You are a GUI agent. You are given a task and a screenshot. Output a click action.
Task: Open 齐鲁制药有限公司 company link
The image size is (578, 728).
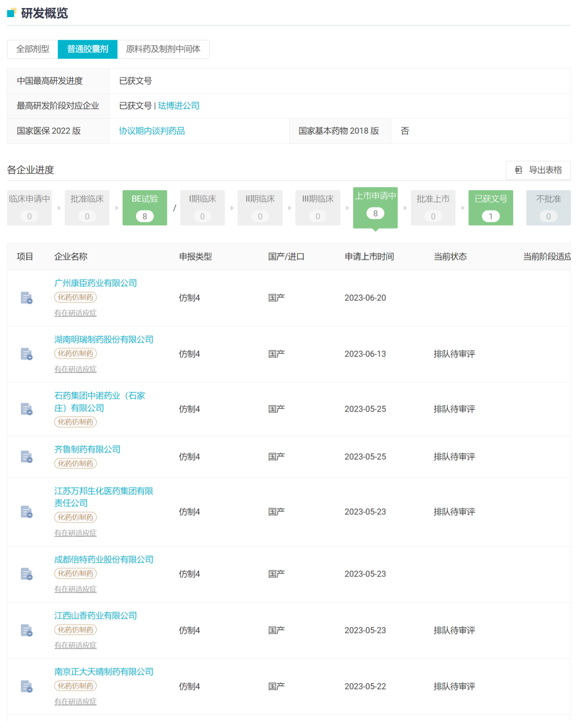87,449
